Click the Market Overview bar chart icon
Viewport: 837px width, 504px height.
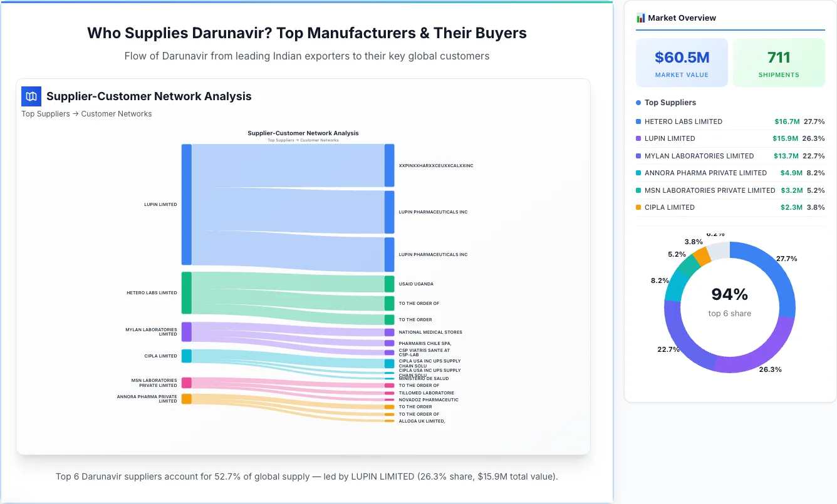640,18
